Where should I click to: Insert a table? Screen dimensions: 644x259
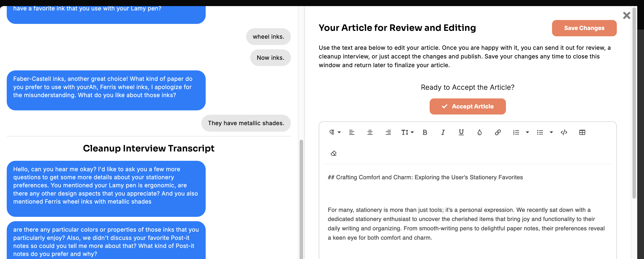point(582,132)
